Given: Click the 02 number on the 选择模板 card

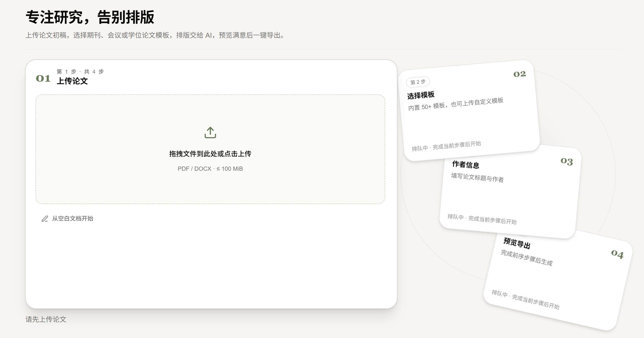Looking at the screenshot, I should pyautogui.click(x=520, y=74).
